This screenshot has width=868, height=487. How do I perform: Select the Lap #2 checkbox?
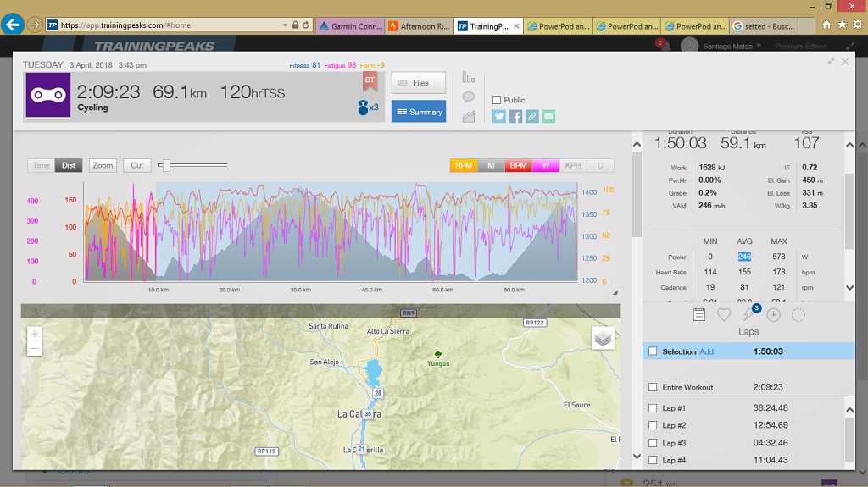(653, 425)
